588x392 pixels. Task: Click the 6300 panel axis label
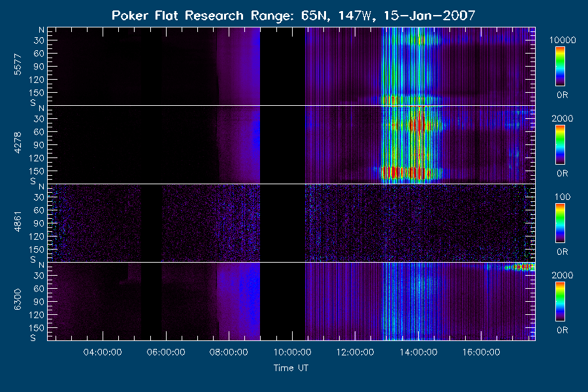click(18, 299)
